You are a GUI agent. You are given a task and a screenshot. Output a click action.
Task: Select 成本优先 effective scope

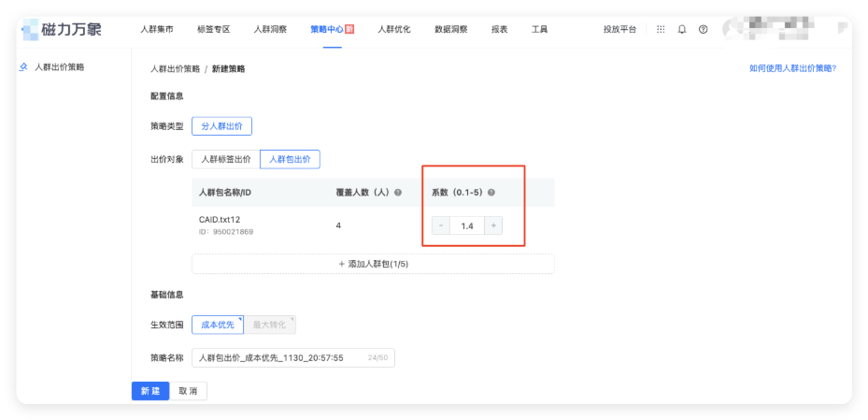pos(218,325)
